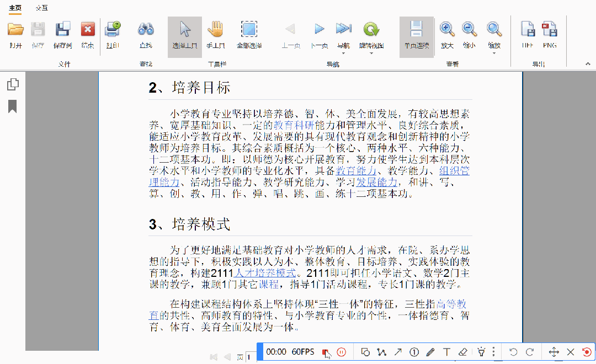Activate the 选择工具 arrow select tool

(185, 37)
